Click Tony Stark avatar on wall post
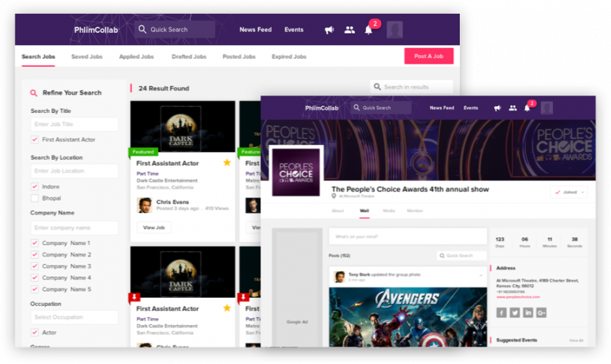611x364 pixels. [340, 277]
